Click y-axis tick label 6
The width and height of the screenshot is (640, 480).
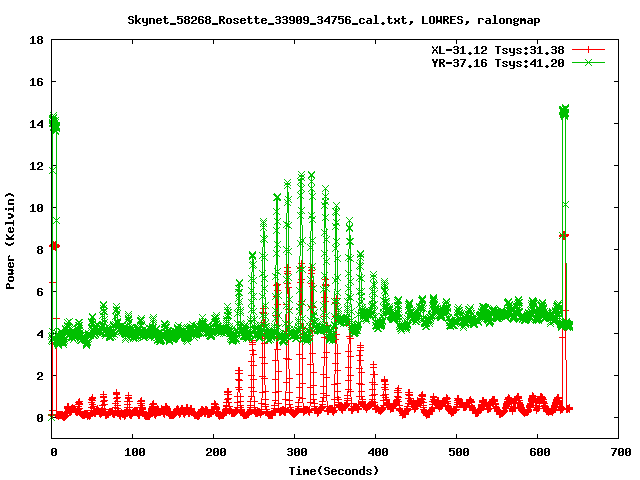tap(40, 292)
